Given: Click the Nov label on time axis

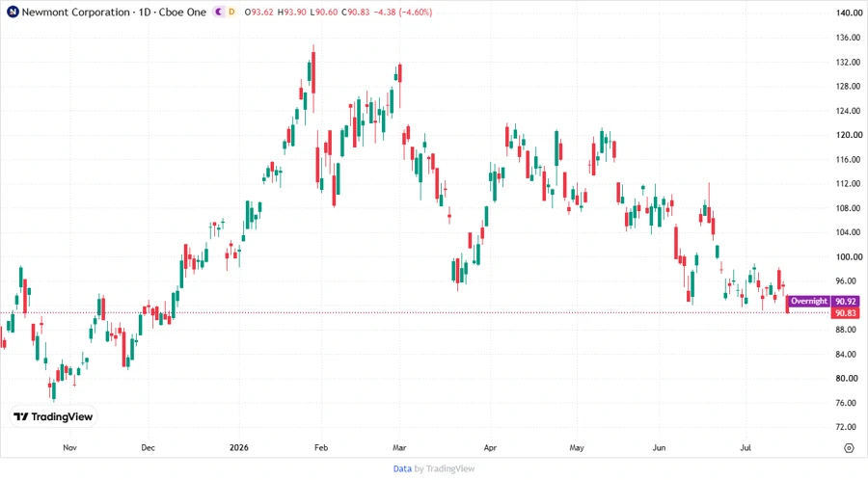Looking at the screenshot, I should (69, 447).
